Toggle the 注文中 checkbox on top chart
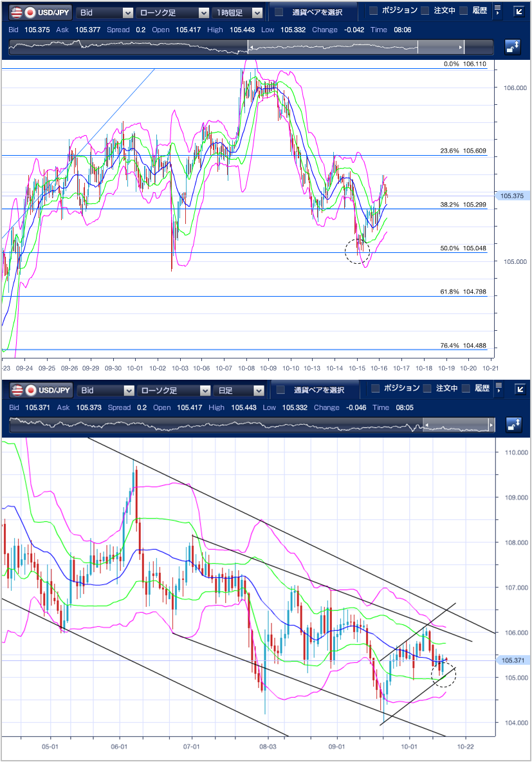Screen dimensions: 532x762 click(x=425, y=11)
